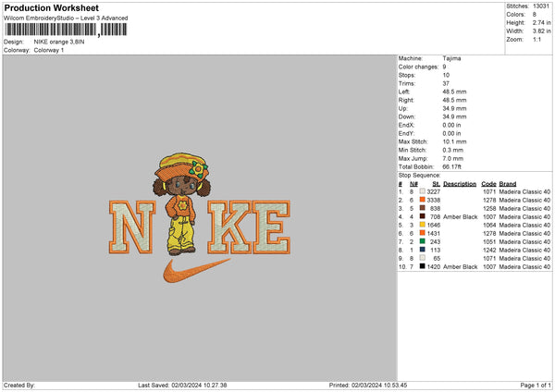Select the 'Down:' measurement label
555x392 pixels.
tap(407, 116)
